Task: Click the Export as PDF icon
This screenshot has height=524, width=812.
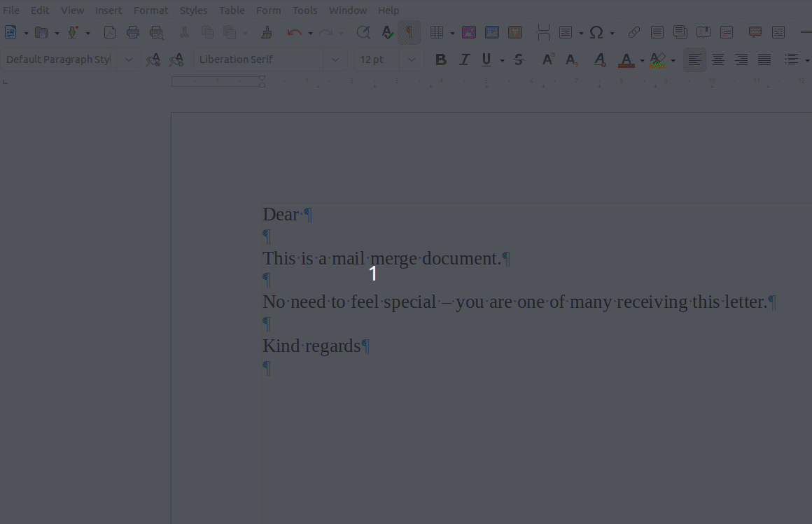Action: click(x=110, y=32)
